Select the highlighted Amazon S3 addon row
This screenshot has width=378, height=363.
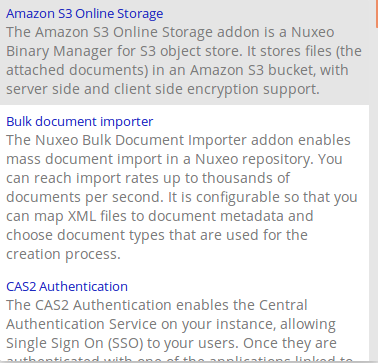tap(184, 52)
